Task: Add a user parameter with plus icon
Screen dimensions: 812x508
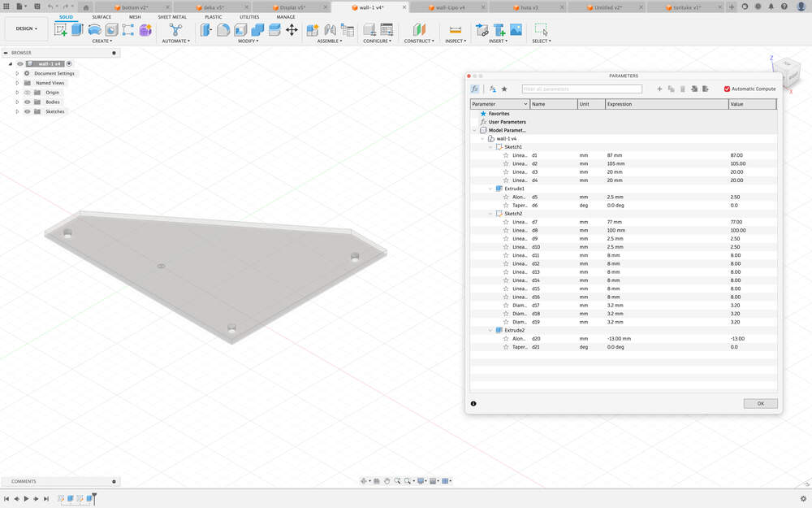Action: point(659,89)
